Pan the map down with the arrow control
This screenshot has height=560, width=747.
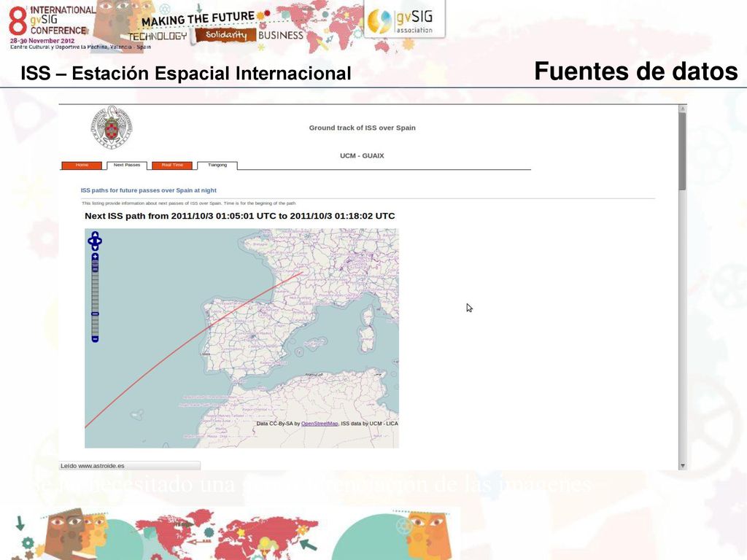pyautogui.click(x=95, y=248)
